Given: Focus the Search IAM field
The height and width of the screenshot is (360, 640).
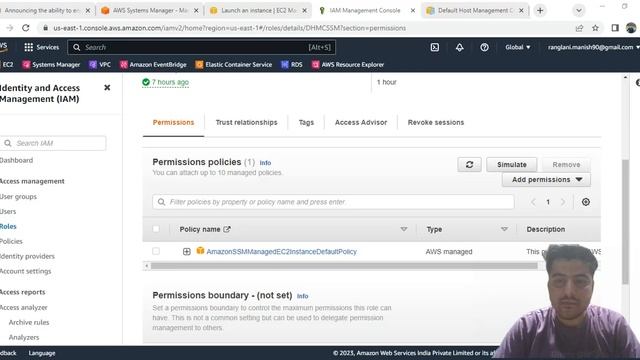Looking at the screenshot, I should click(x=53, y=143).
